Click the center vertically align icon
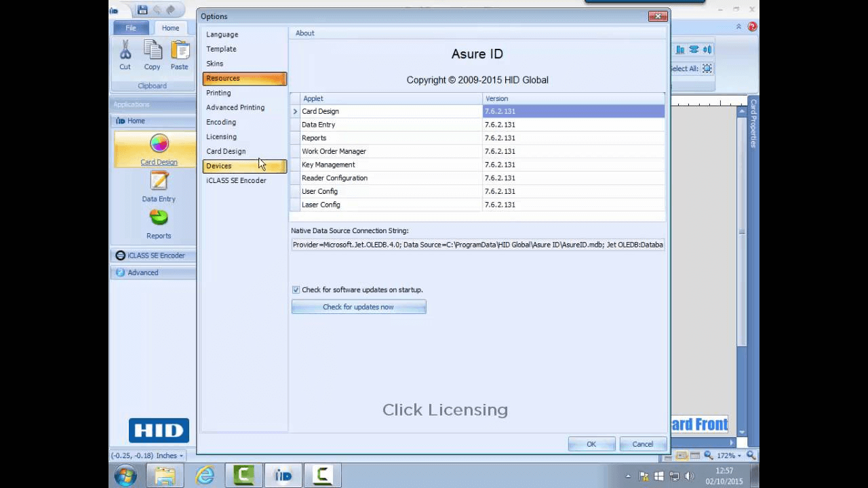This screenshot has height=488, width=868. [x=707, y=49]
